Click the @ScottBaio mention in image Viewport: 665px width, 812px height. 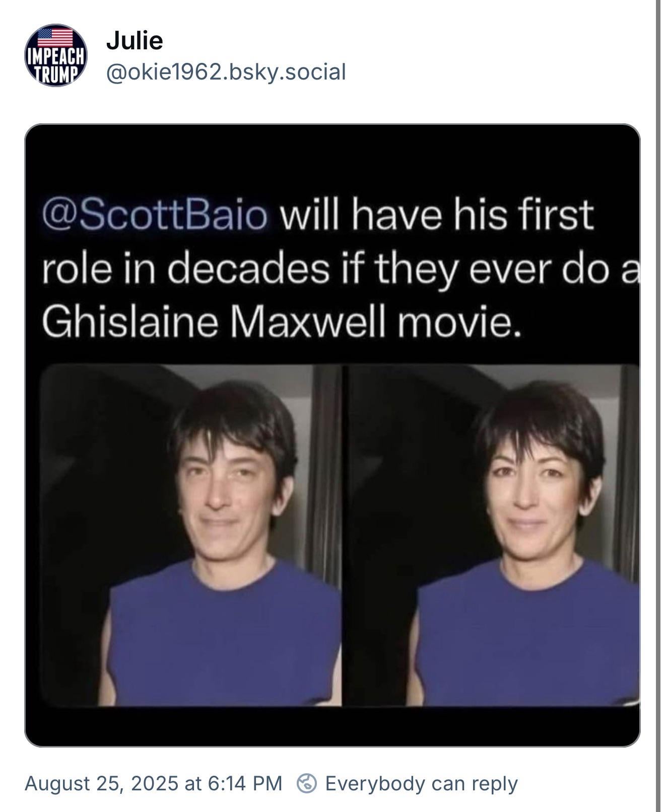tap(154, 215)
